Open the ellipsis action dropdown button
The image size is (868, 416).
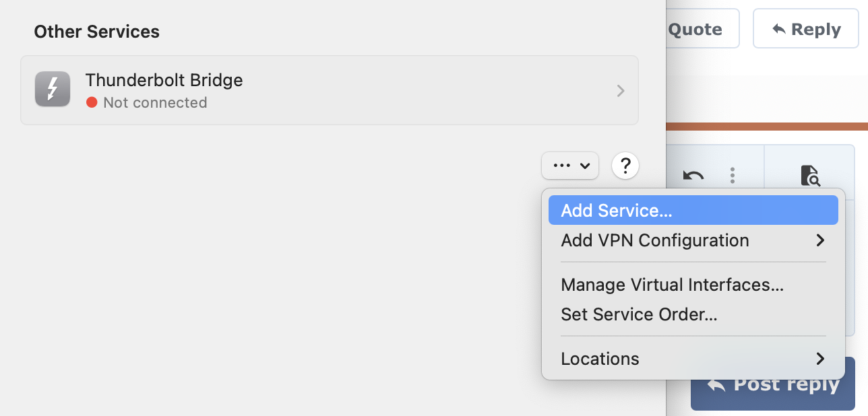(570, 166)
